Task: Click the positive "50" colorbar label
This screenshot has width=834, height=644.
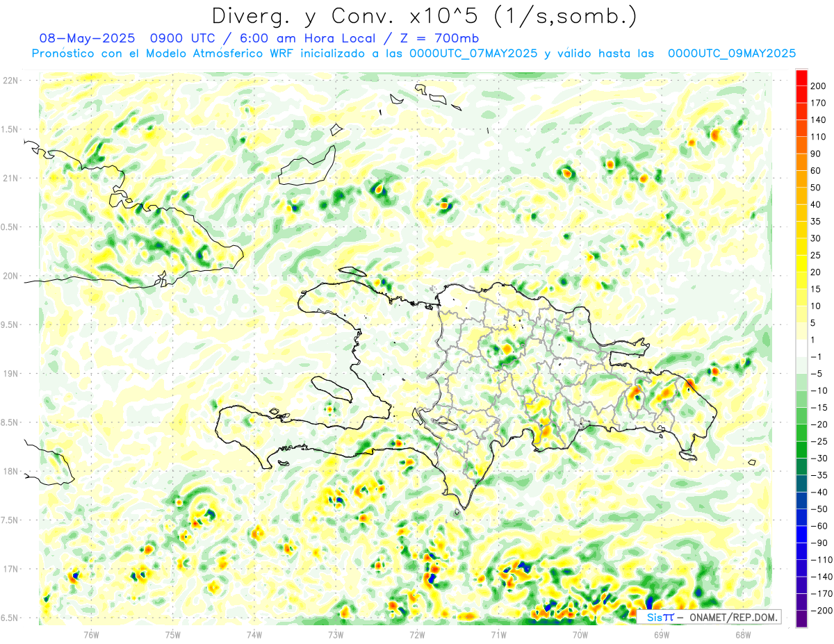Action: [x=817, y=188]
